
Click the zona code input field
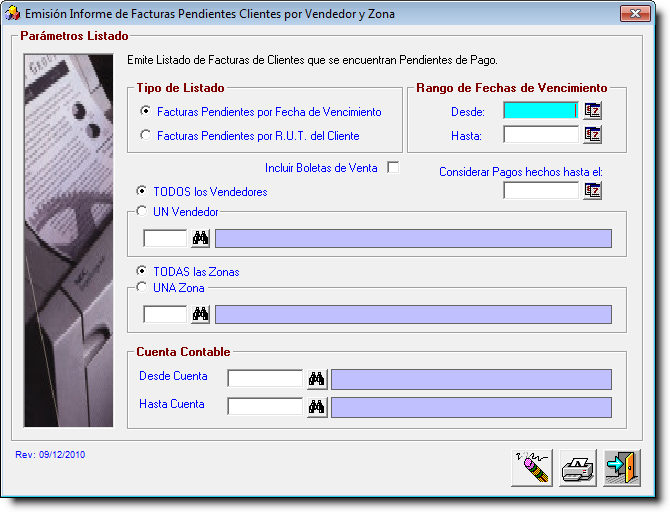pyautogui.click(x=165, y=315)
